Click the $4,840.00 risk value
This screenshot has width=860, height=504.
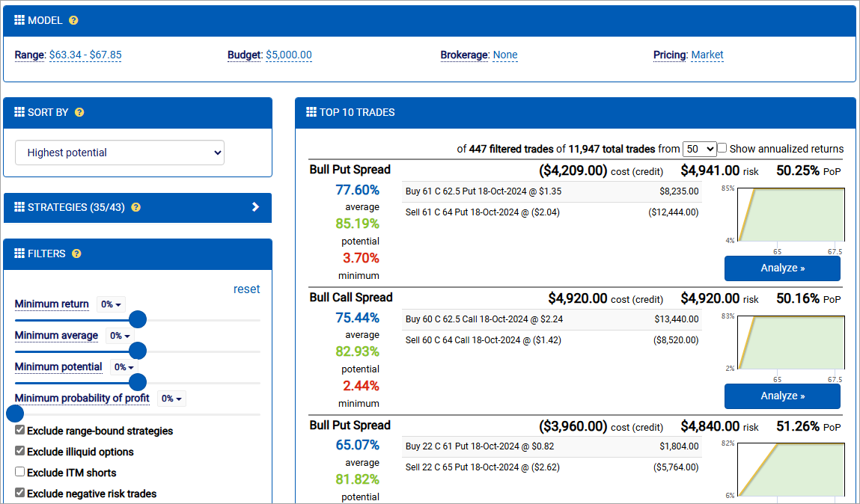(710, 426)
